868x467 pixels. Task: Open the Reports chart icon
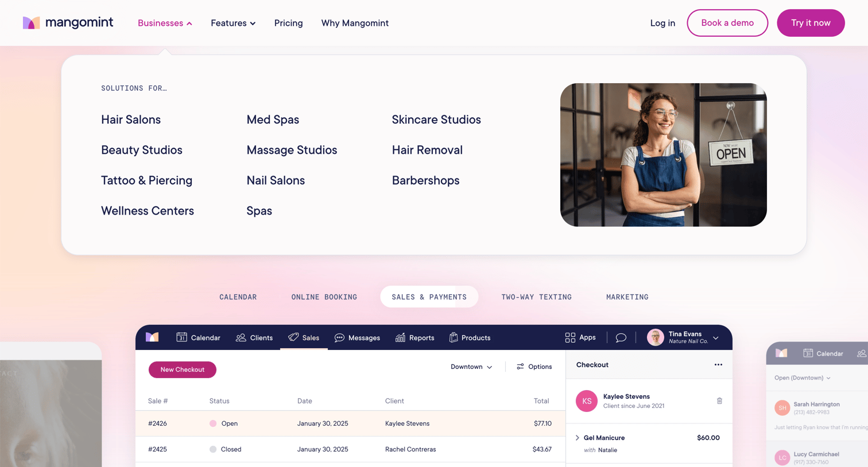(400, 337)
